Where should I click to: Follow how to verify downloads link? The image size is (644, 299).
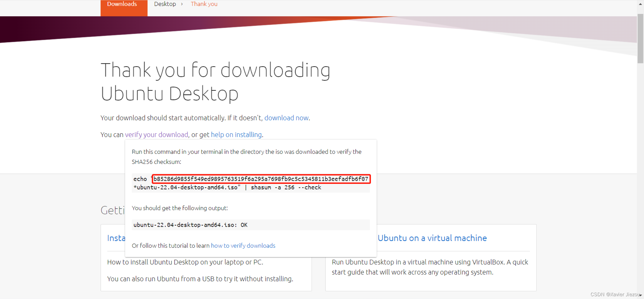coord(243,246)
